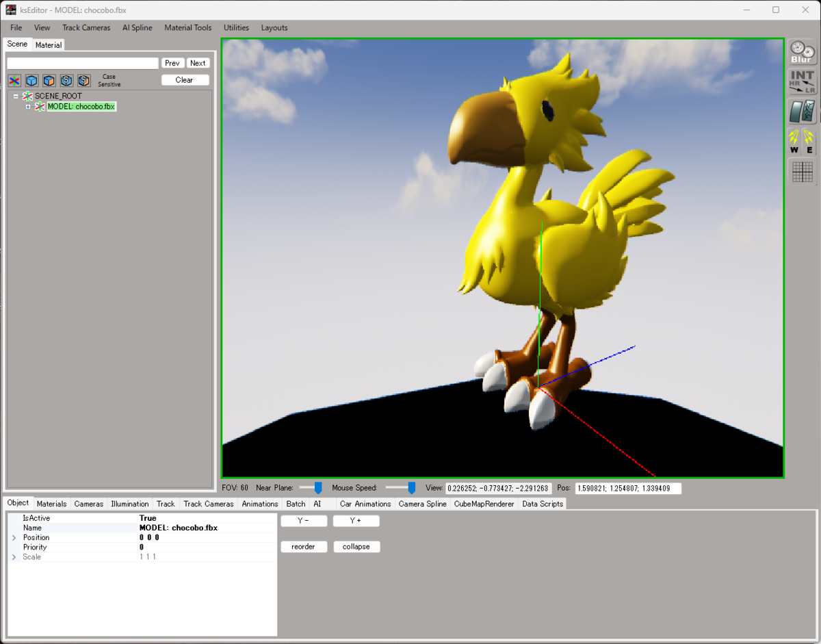Open the Data Scripts tab
This screenshot has height=644, width=821.
(543, 504)
